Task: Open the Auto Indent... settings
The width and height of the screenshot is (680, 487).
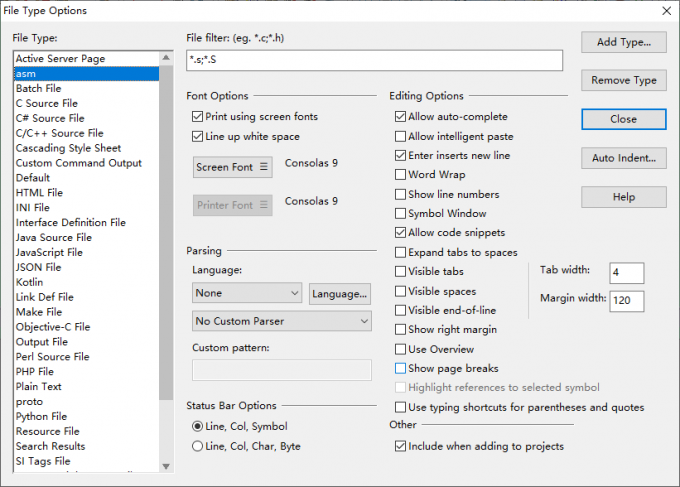Action: 624,158
